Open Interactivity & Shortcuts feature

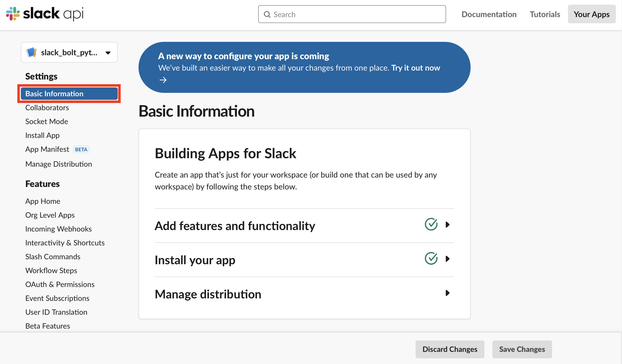(65, 243)
